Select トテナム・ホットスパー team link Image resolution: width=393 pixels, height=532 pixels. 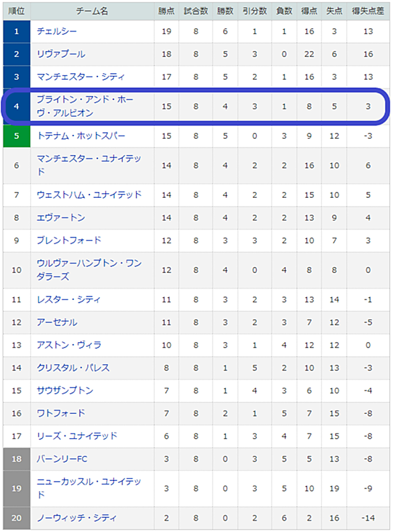click(81, 136)
